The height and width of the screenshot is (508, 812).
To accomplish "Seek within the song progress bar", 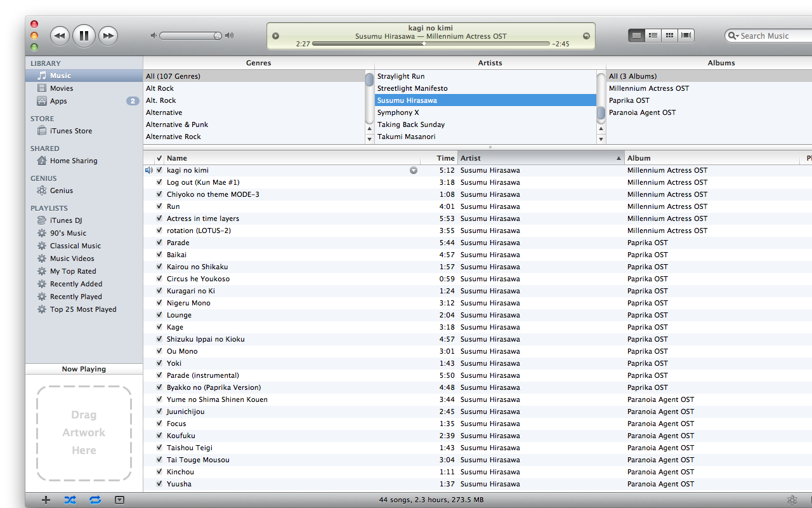I will pyautogui.click(x=431, y=44).
